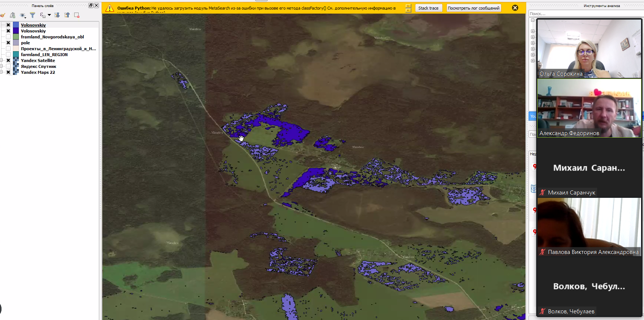Collapse the Яндекс Спутник layer node
This screenshot has width=644, height=320.
tap(1, 66)
